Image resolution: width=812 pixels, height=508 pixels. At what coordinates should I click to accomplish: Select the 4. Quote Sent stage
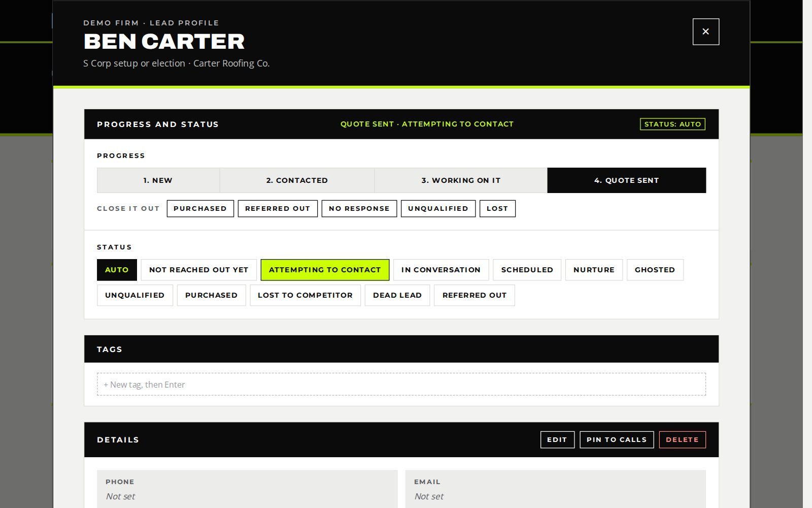[626, 180]
